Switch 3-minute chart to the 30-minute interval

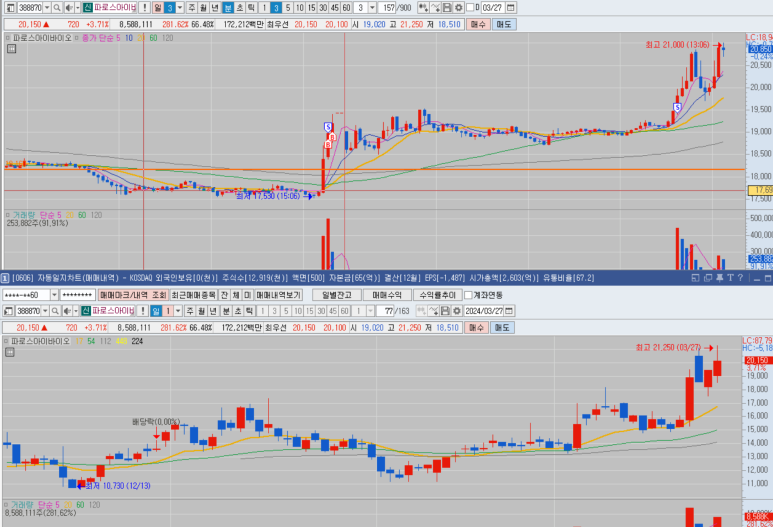point(323,8)
